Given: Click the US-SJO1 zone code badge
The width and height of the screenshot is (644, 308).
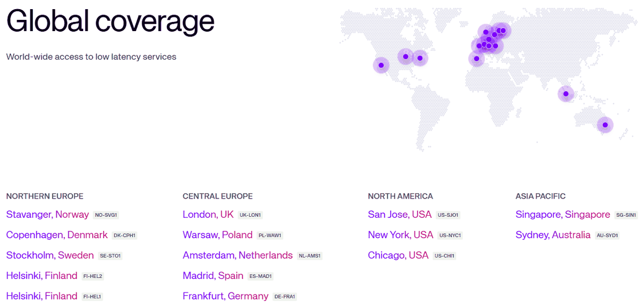Looking at the screenshot, I should pyautogui.click(x=448, y=215).
